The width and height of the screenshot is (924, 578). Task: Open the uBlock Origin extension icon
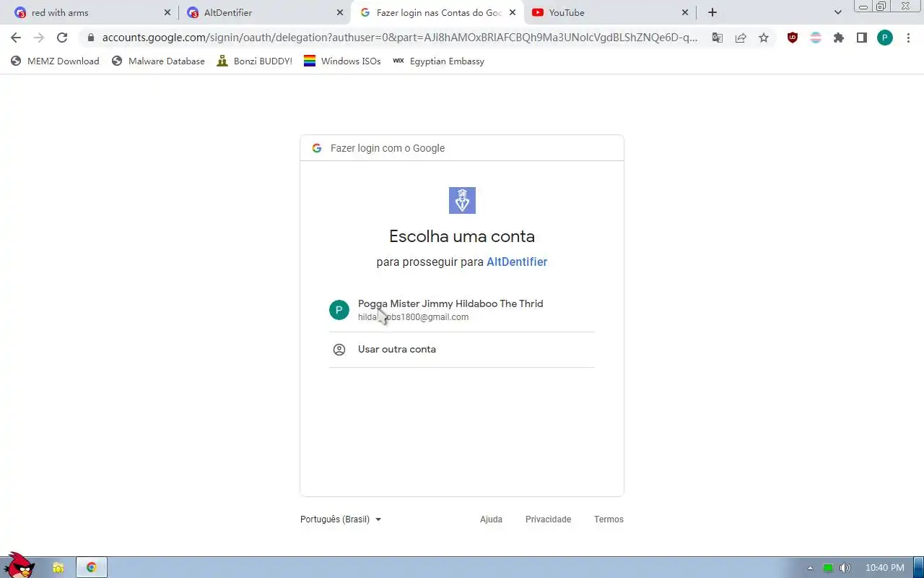(793, 38)
